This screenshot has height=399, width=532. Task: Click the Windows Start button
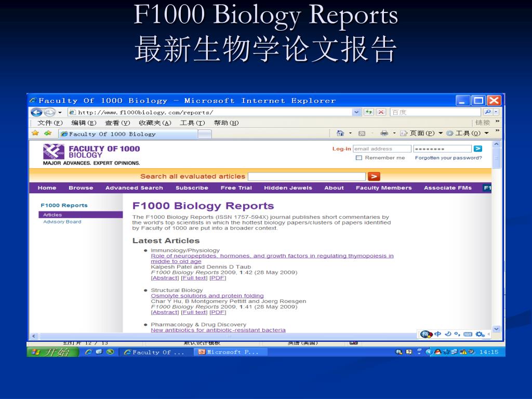(53, 352)
